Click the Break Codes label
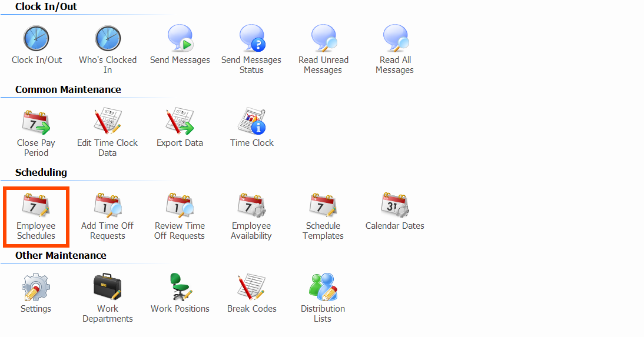Viewport: 644px width, 337px height. point(252,309)
